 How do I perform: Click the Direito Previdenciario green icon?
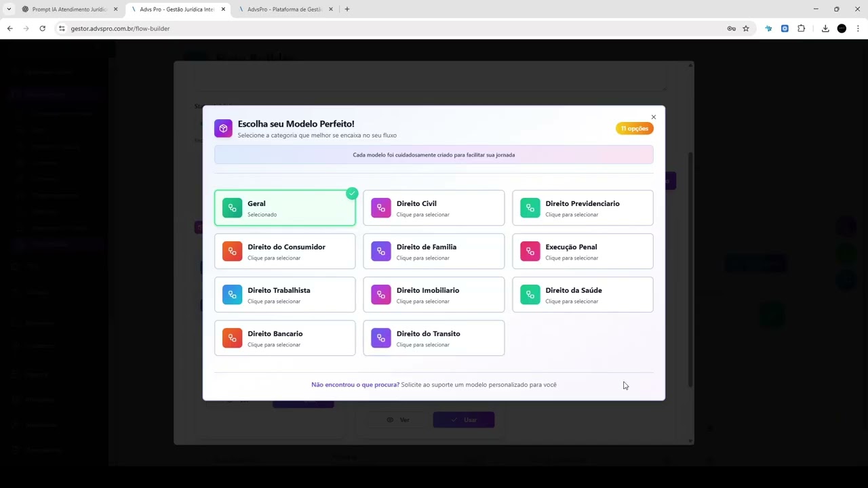click(530, 208)
